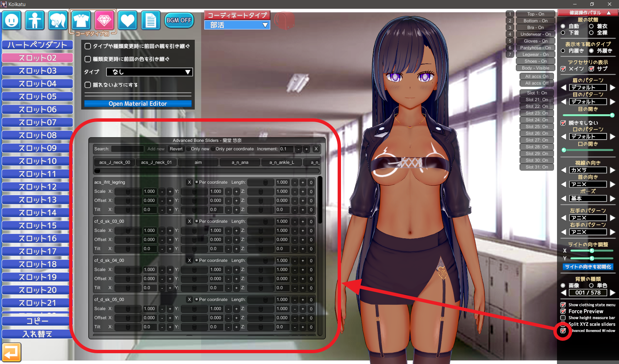Select the accessory diamond category icon
Image resolution: width=619 pixels, height=364 pixels.
click(x=104, y=21)
